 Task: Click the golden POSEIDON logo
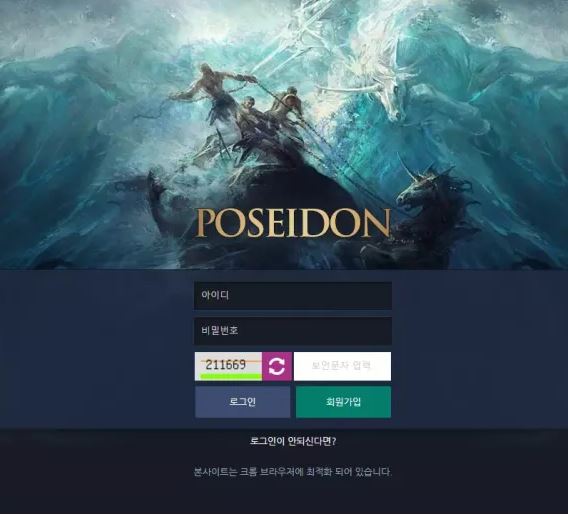coord(293,224)
